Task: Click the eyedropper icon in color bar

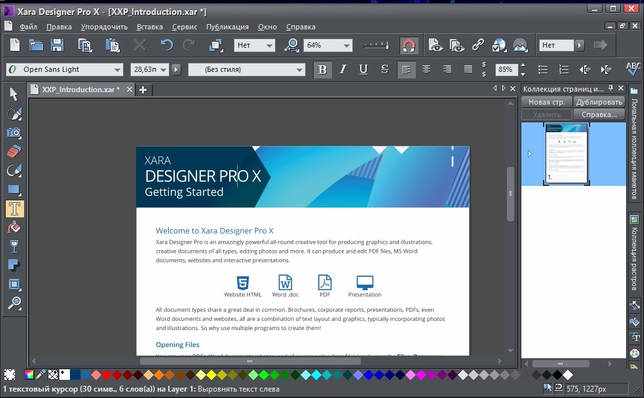Action: 41,375
